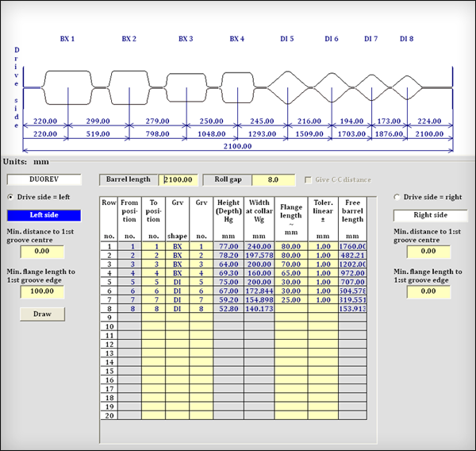Screen dimensions: 476x451
Task: Click the 'Free barrel length' column header
Action: tap(352, 219)
